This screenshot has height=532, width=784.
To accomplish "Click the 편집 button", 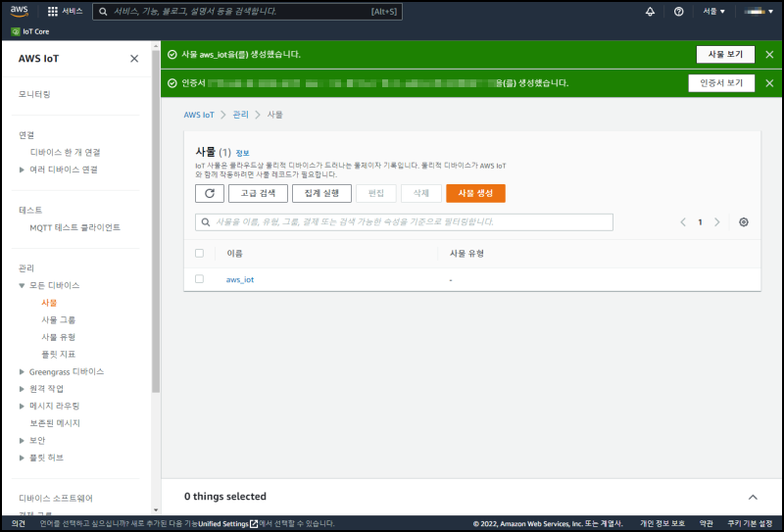I will coord(376,194).
